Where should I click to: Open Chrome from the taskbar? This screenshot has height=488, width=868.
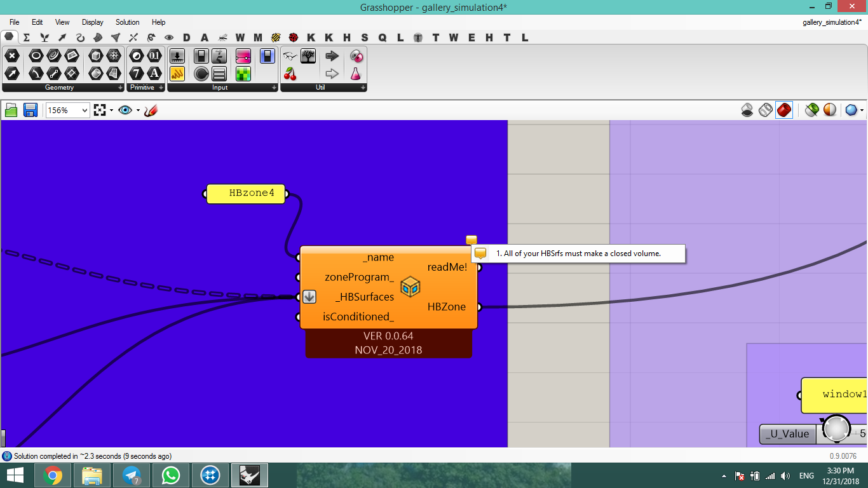[x=53, y=475]
